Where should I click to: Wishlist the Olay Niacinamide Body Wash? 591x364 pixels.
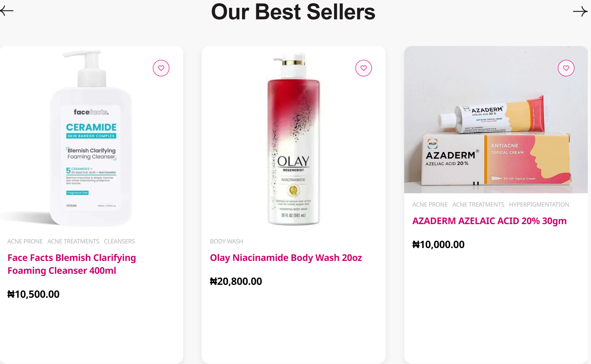click(364, 68)
